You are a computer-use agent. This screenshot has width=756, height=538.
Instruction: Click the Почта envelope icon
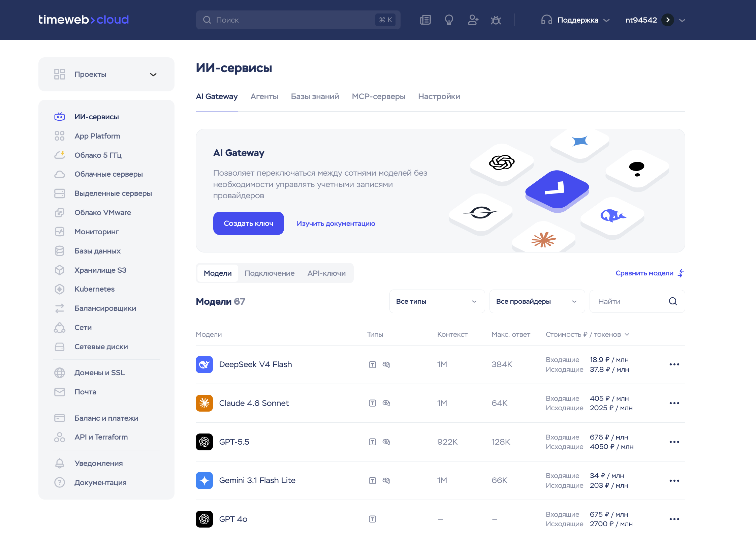(x=60, y=392)
